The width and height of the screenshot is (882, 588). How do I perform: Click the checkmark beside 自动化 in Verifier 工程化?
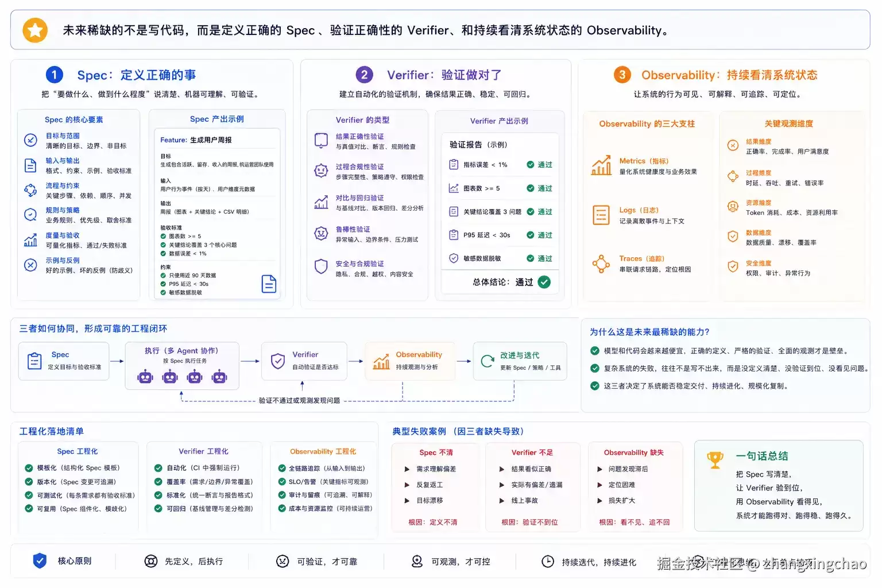pos(158,467)
